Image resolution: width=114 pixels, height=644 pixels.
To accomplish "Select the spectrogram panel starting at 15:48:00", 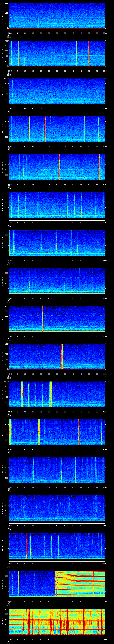I will point(57,546).
